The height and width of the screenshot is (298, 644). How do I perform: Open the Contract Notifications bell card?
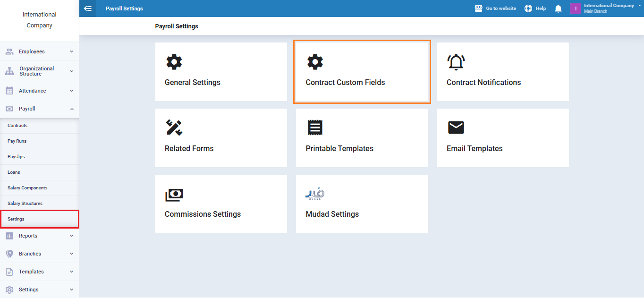pyautogui.click(x=502, y=72)
